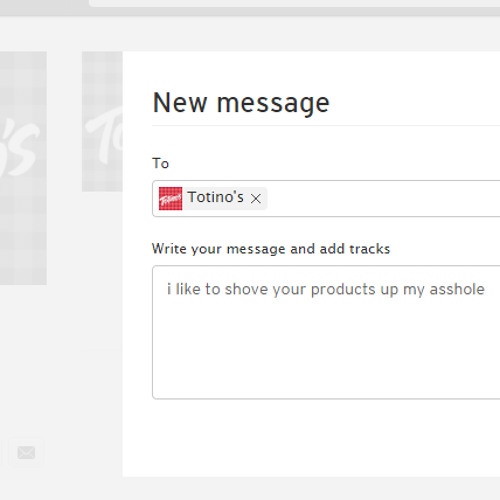This screenshot has width=500, height=500.
Task: Place cursor at end of typed message line
Action: tap(486, 289)
